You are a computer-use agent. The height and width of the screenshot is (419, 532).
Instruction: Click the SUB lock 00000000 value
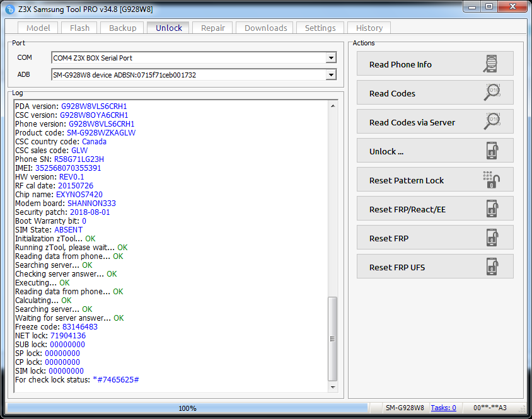67,345
